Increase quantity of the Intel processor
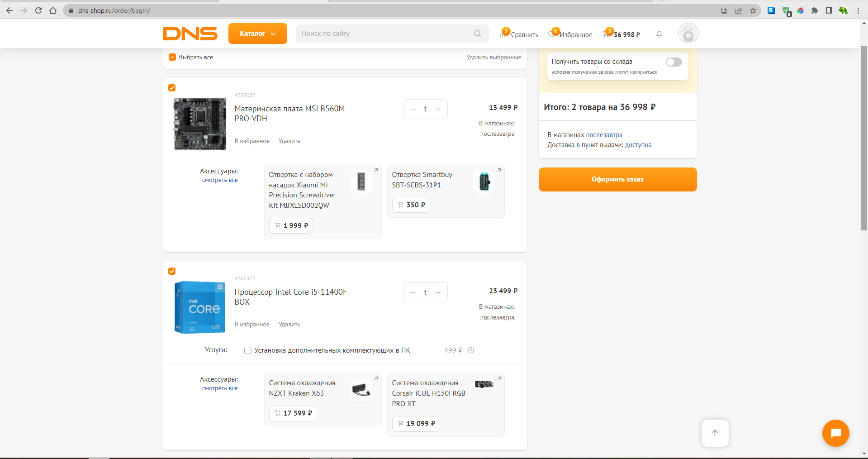The width and height of the screenshot is (868, 459). (438, 293)
